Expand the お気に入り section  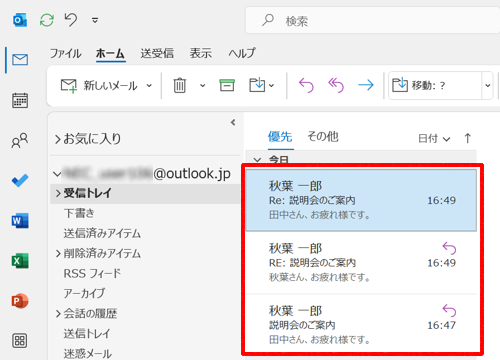tap(58, 139)
